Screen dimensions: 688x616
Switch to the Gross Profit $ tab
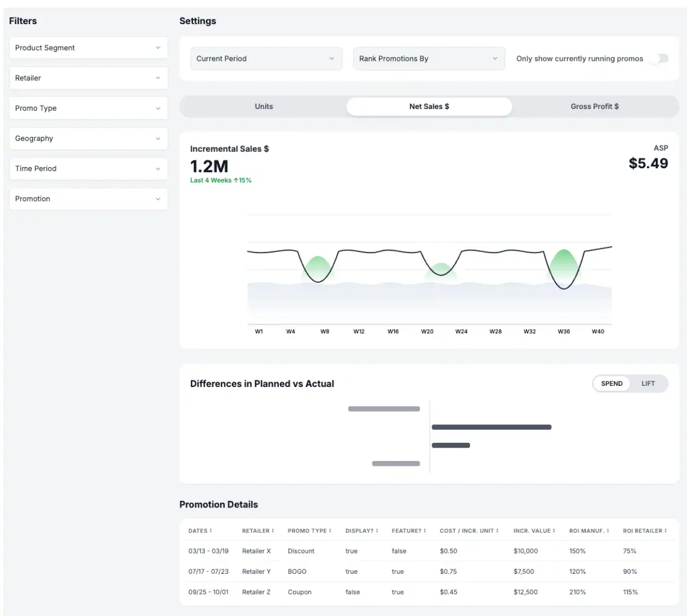(x=595, y=106)
